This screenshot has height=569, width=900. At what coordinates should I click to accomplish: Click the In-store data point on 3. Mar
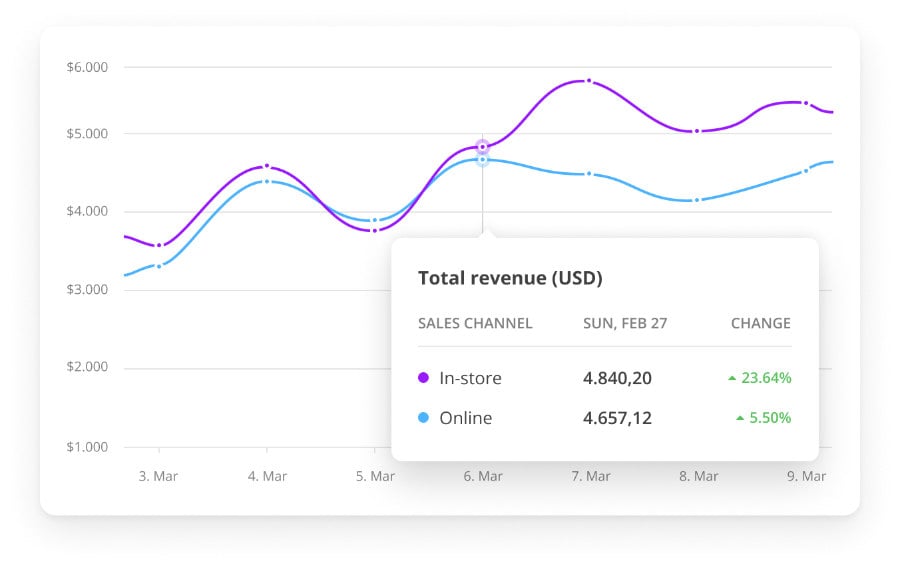159,246
